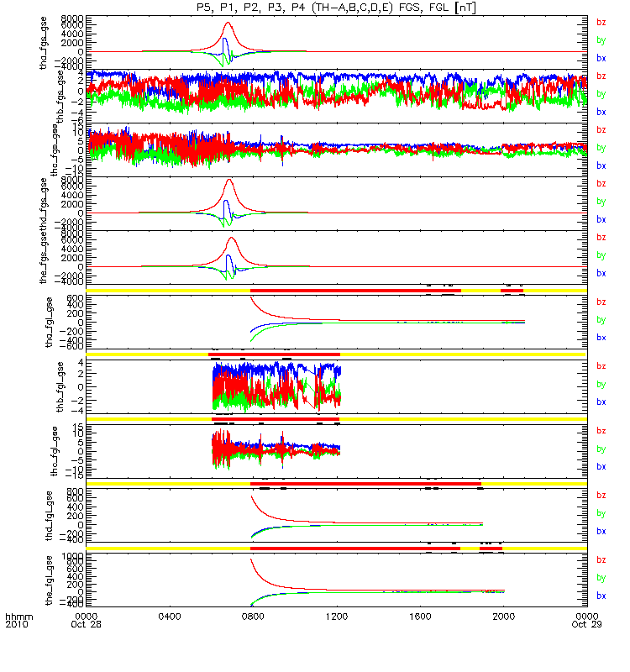
Task: Click the red status bar segment above thb_fgl_gse panel
Action: pyautogui.click(x=275, y=354)
